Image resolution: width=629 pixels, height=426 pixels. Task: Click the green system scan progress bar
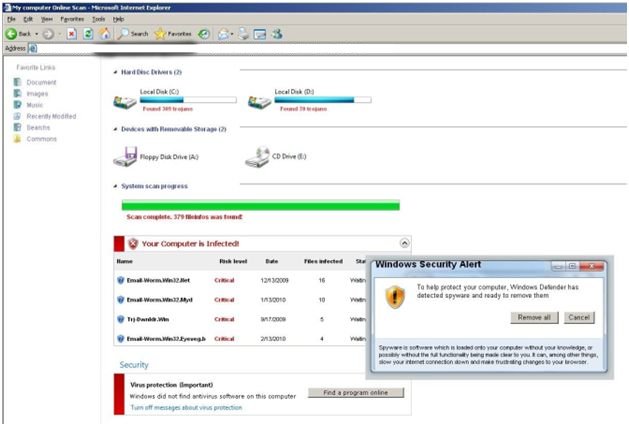point(260,205)
